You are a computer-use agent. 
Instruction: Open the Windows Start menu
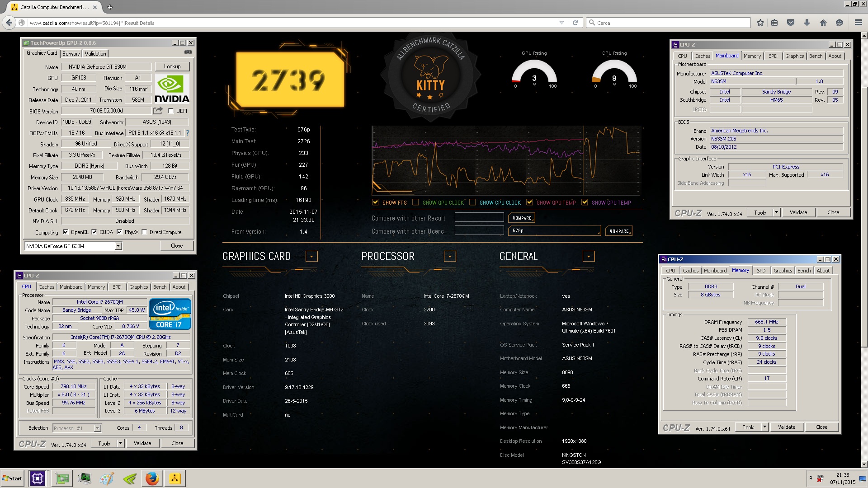(12, 478)
